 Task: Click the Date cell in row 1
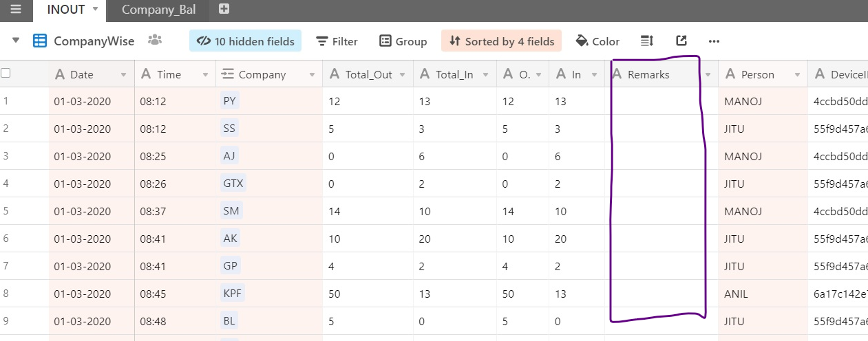point(92,101)
